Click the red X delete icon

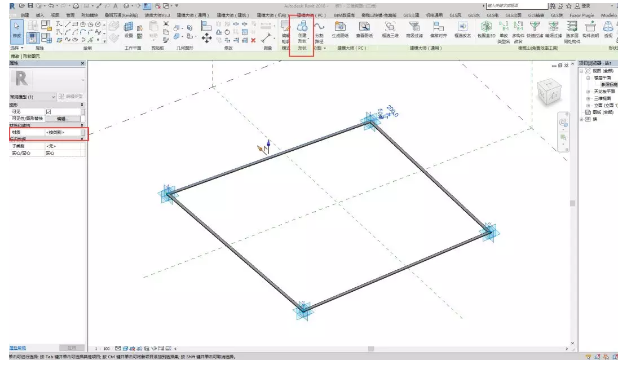253,40
